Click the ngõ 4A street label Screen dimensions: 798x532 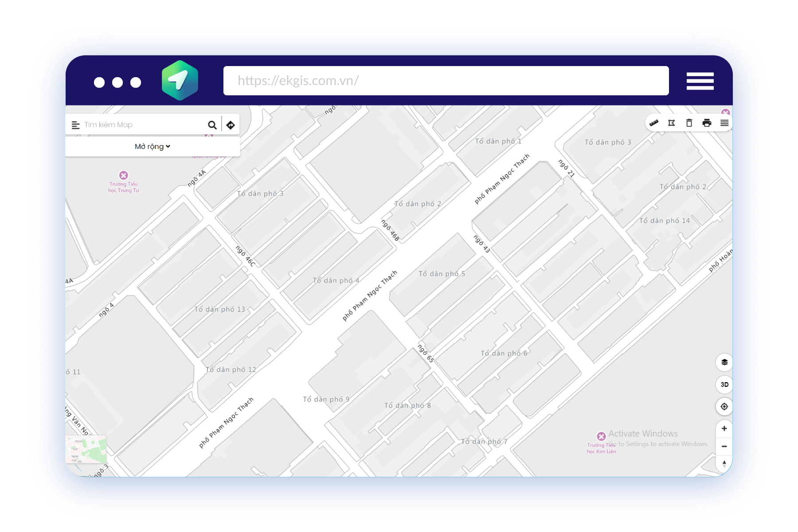tap(197, 178)
